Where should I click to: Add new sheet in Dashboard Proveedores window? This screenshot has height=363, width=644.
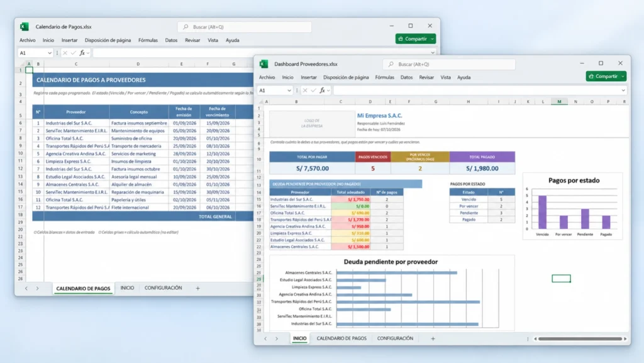click(433, 338)
